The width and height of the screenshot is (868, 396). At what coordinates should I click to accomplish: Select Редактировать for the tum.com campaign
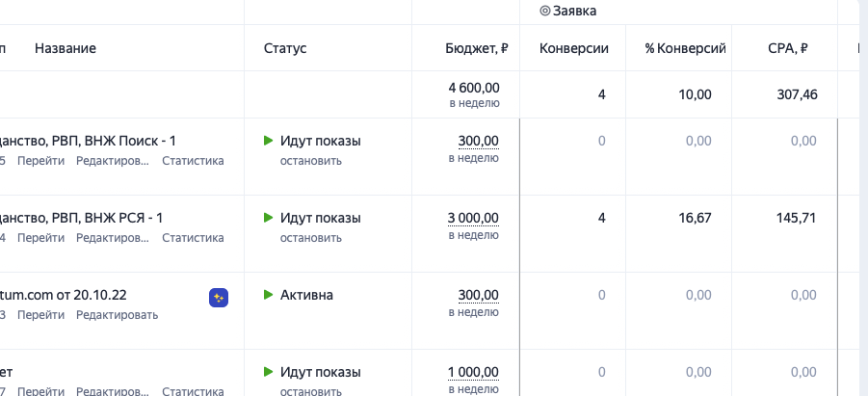(x=117, y=315)
